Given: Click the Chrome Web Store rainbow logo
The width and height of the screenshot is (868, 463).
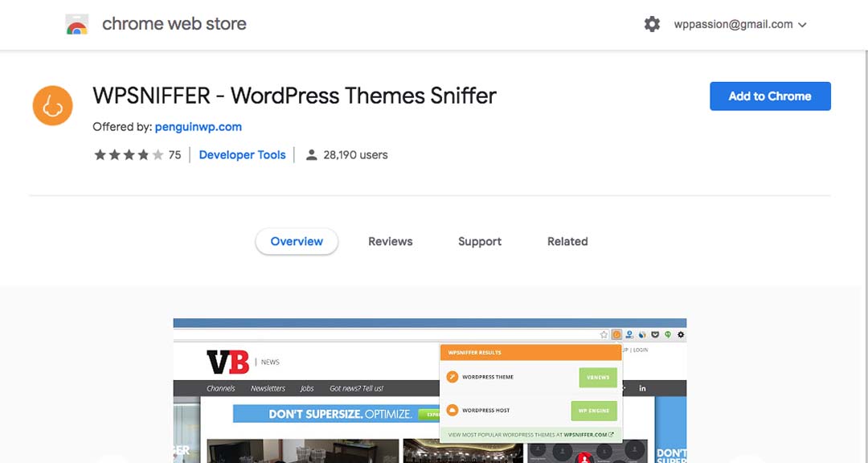Looking at the screenshot, I should [77, 25].
